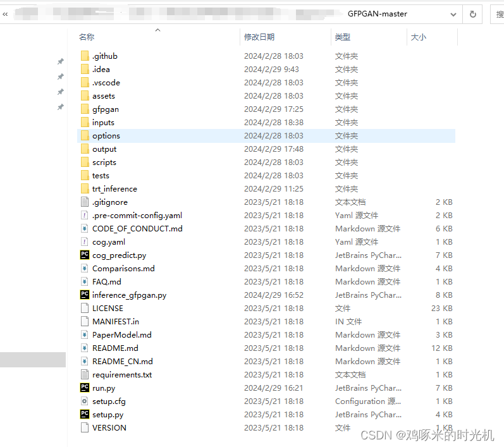This screenshot has height=447, width=504.
Task: Select the file name inference_gfpgan.py
Action: pyautogui.click(x=129, y=295)
